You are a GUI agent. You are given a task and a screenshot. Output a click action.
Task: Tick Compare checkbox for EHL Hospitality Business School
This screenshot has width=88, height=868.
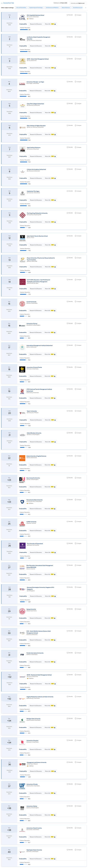coord(76,15)
